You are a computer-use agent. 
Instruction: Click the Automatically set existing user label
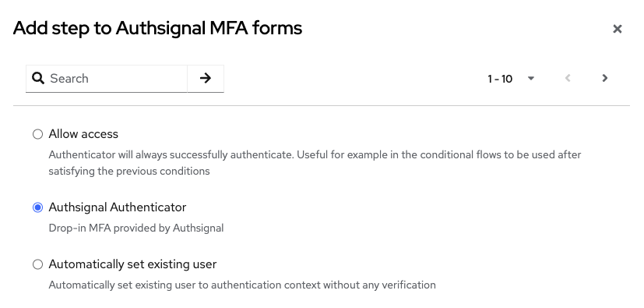132,264
